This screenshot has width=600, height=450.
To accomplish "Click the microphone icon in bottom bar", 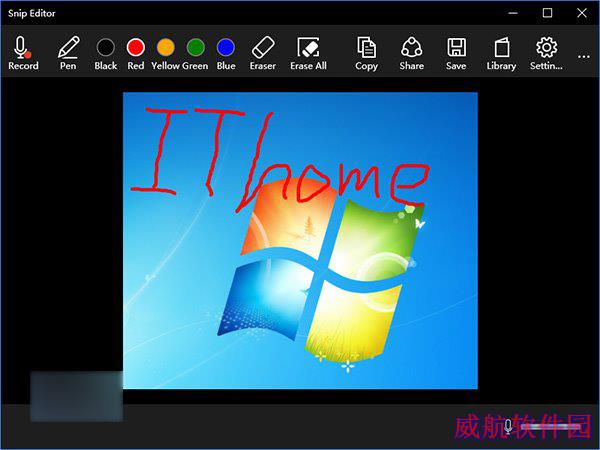I will [x=508, y=426].
